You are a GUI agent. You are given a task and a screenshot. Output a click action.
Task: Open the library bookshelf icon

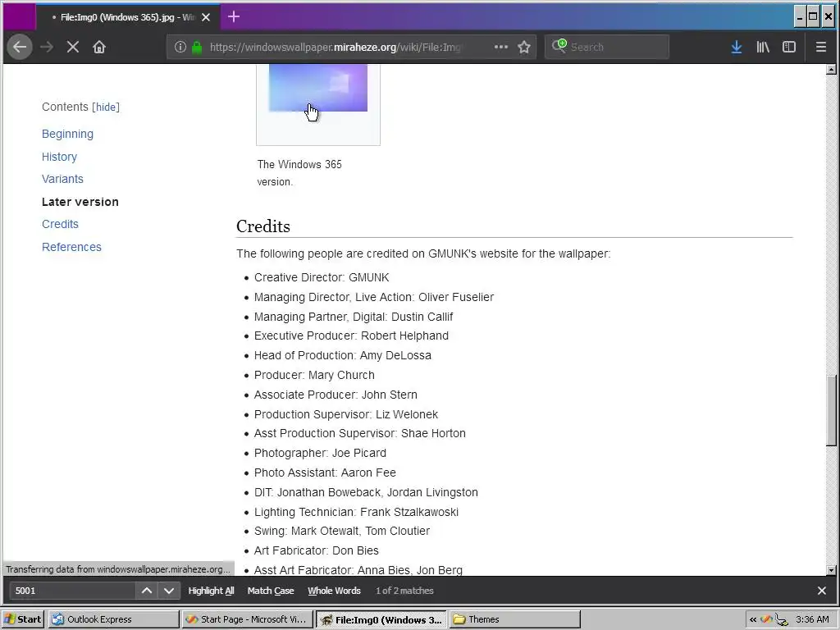[763, 47]
